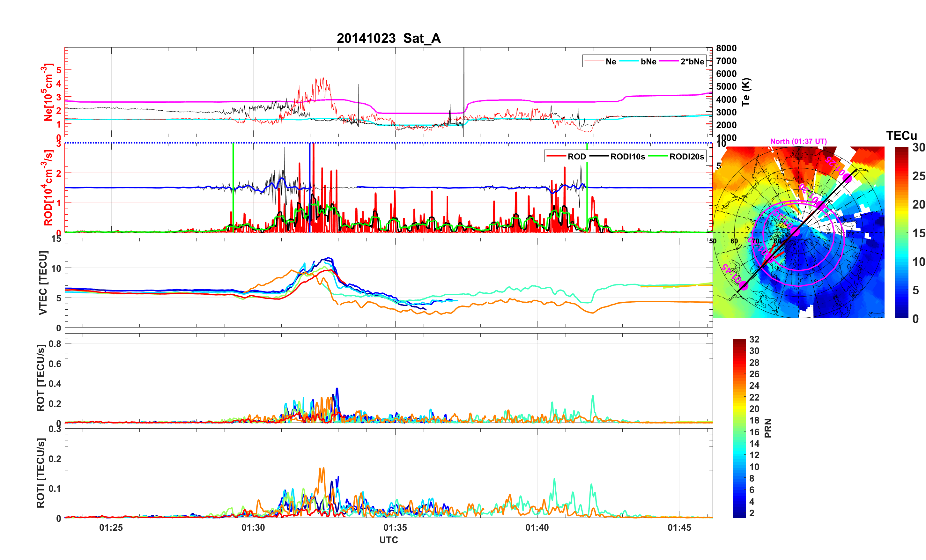Click the 01:45 time tick label
This screenshot has height=560, width=926.
click(679, 527)
